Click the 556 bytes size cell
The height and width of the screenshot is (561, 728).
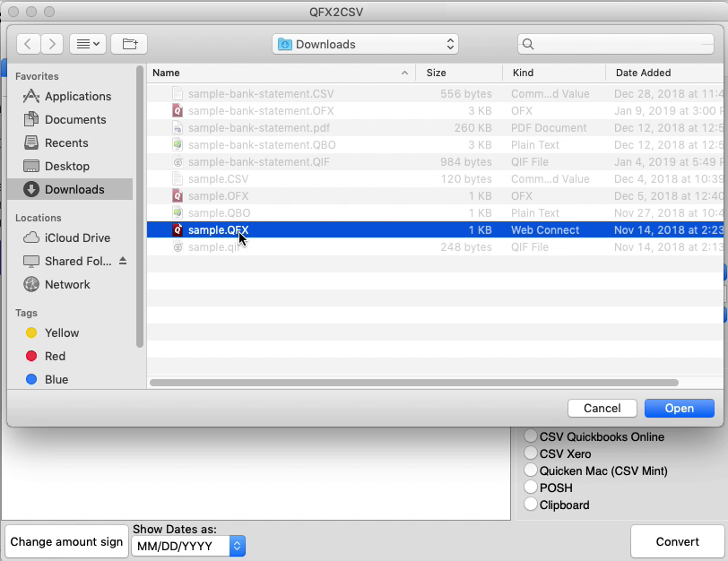(465, 94)
